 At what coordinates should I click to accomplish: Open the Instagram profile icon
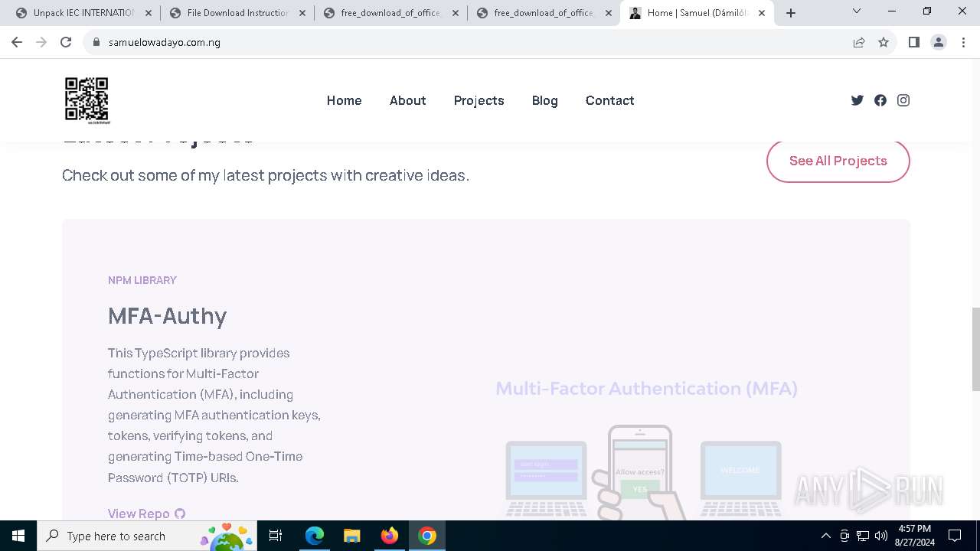[x=903, y=100]
